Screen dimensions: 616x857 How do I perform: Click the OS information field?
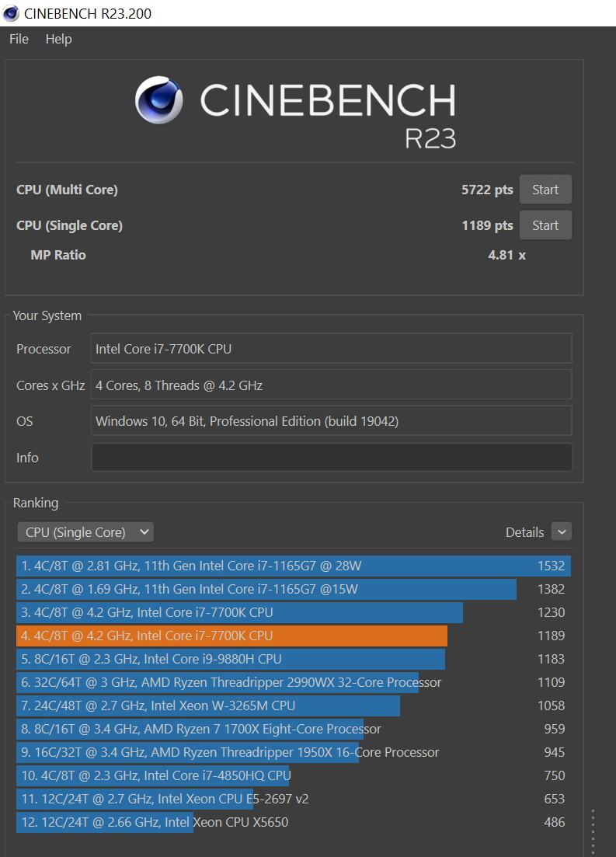[x=332, y=421]
